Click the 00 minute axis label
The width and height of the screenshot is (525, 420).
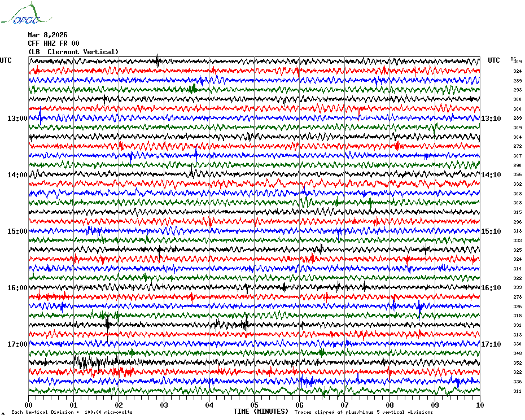tap(29, 405)
